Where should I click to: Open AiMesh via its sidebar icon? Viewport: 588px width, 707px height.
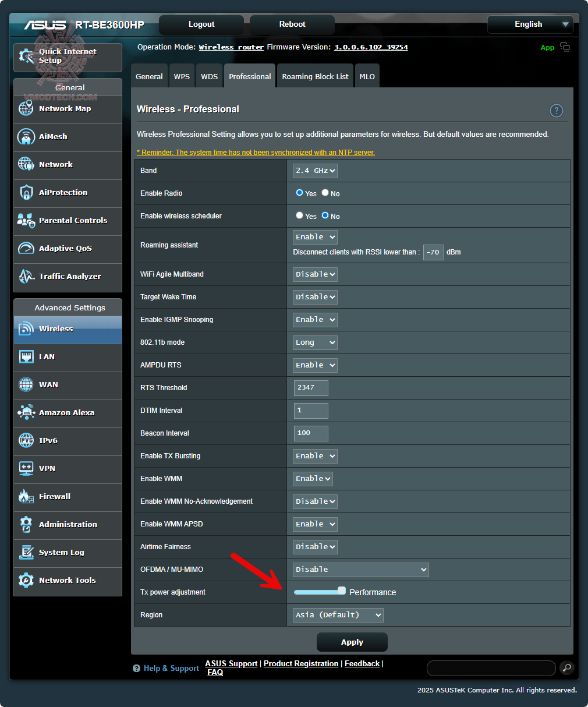click(26, 136)
